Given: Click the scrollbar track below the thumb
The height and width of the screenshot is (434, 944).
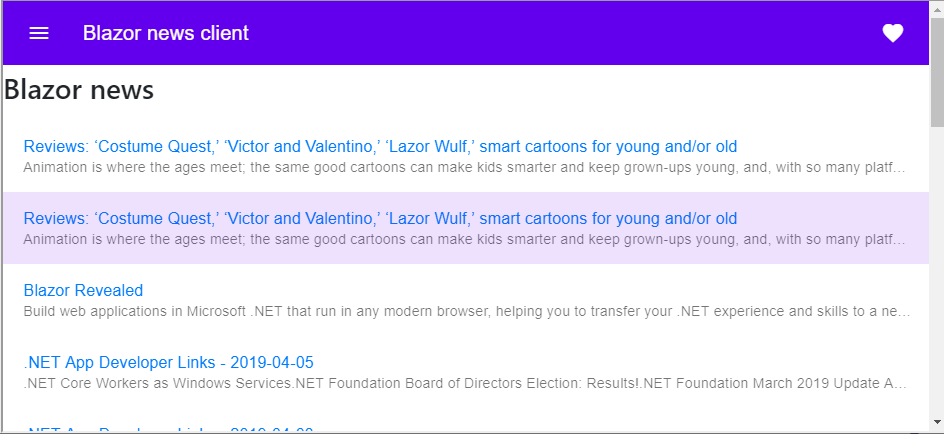Looking at the screenshot, I should pyautogui.click(x=937, y=271).
